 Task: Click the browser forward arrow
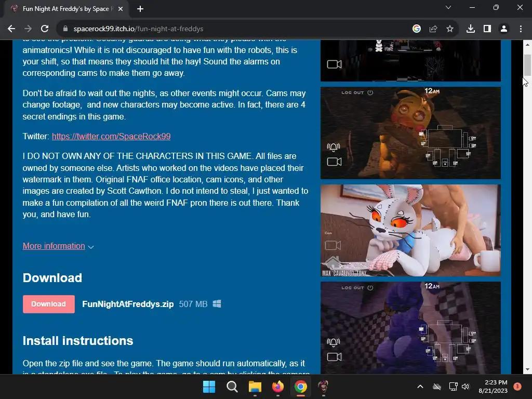(28, 29)
